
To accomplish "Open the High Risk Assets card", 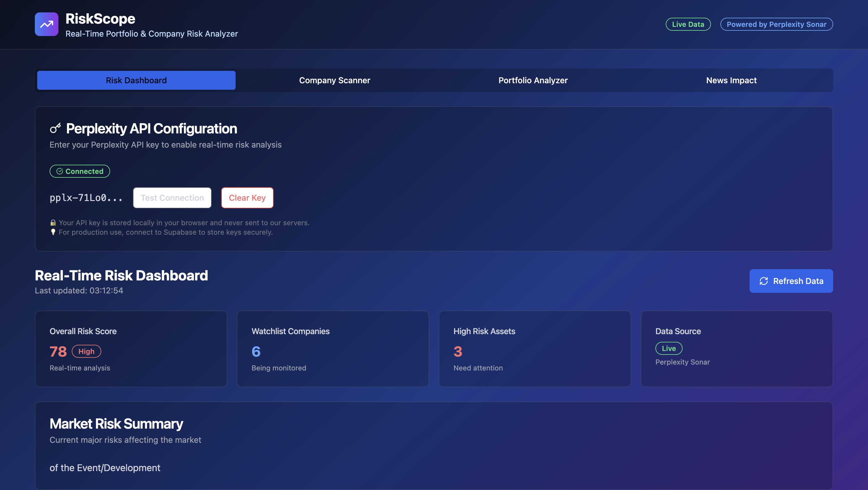I will click(534, 349).
